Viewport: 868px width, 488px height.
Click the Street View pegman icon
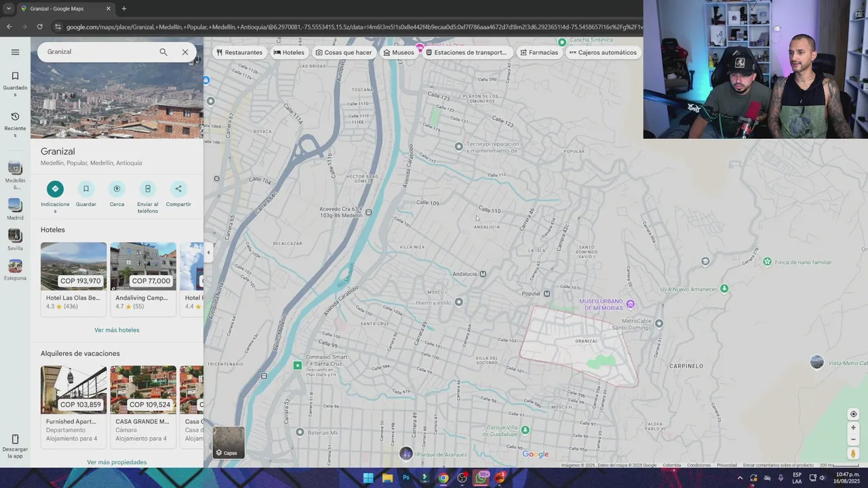pyautogui.click(x=853, y=453)
